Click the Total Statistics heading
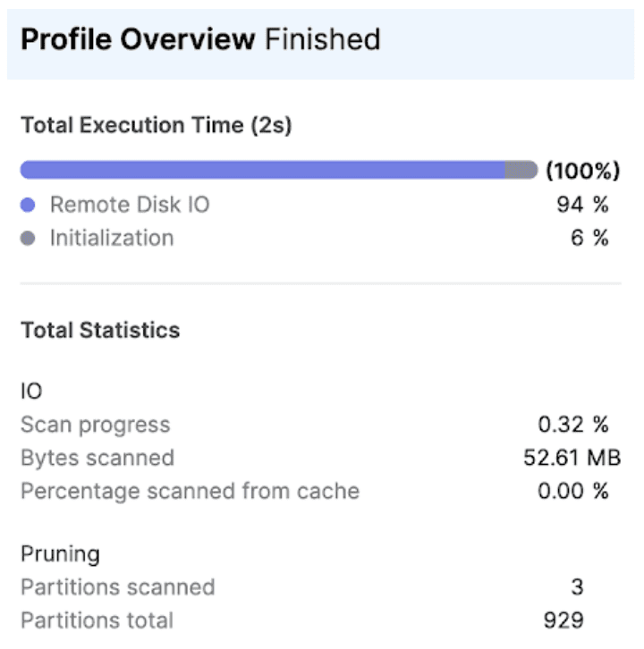644x649 pixels. coord(100,331)
